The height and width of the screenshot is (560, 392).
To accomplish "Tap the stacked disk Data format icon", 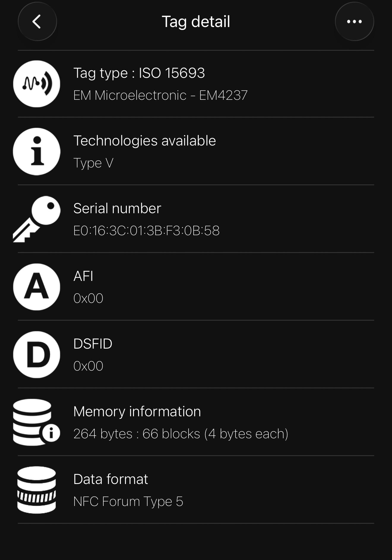I will [37, 490].
